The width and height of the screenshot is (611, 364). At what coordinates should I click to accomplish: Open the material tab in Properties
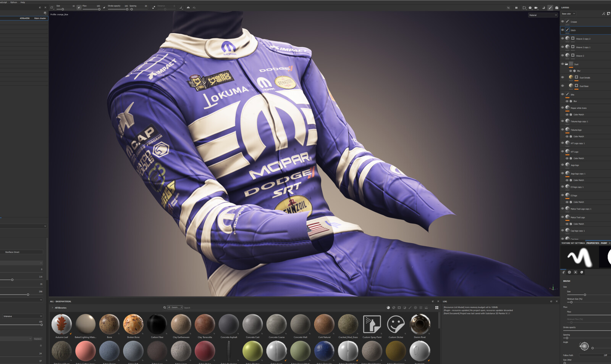582,272
